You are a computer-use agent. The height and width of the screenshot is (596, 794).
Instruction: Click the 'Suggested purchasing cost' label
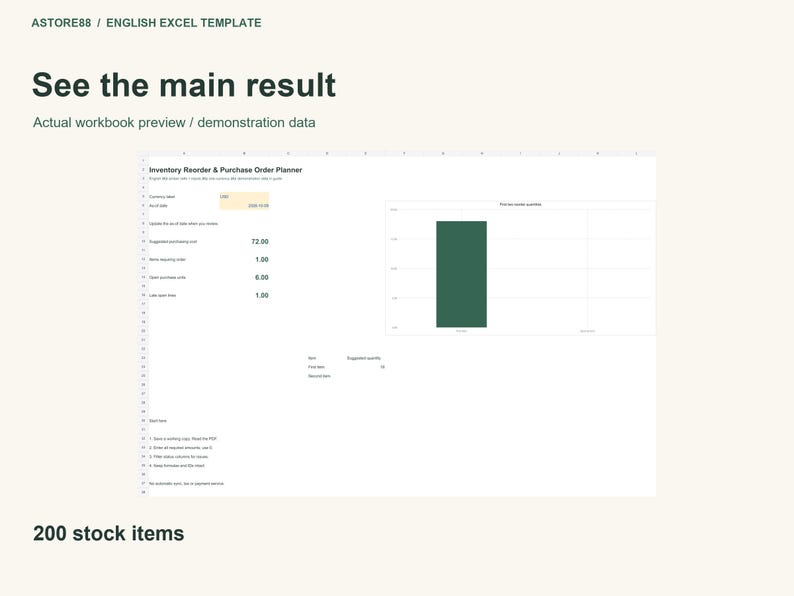[x=173, y=242]
